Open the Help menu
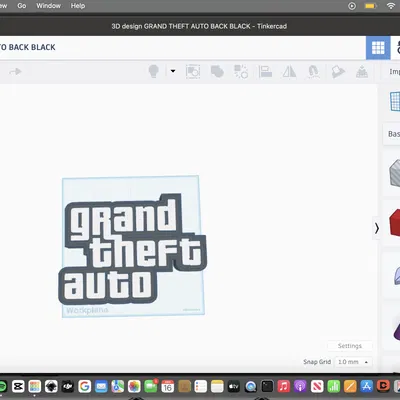The height and width of the screenshot is (400, 400). tap(78, 6)
